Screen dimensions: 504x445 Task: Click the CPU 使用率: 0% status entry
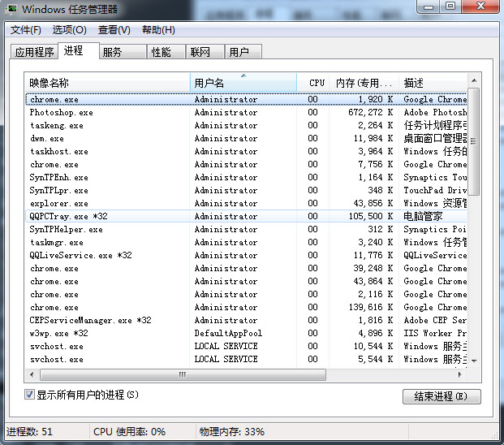(x=129, y=431)
